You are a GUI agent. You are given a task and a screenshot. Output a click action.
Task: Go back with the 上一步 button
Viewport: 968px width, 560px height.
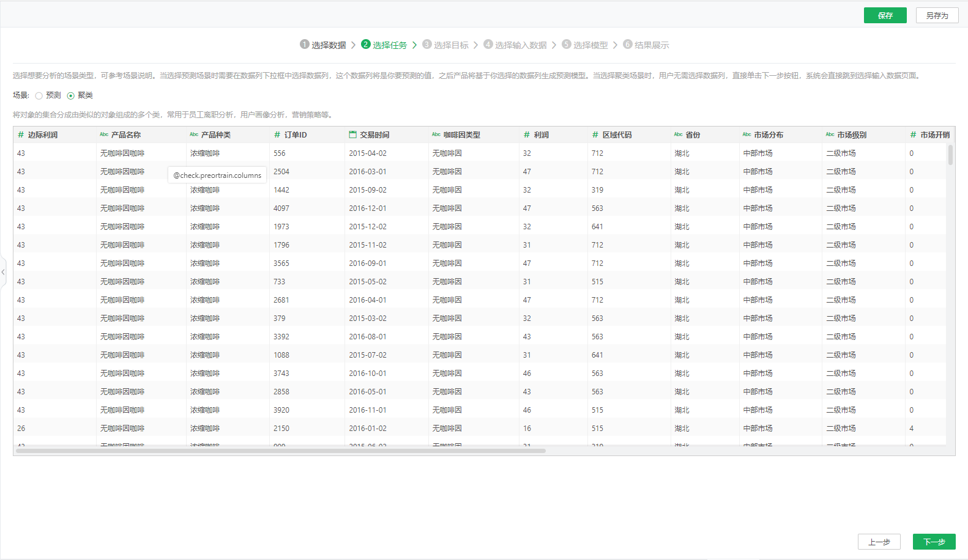pos(879,542)
